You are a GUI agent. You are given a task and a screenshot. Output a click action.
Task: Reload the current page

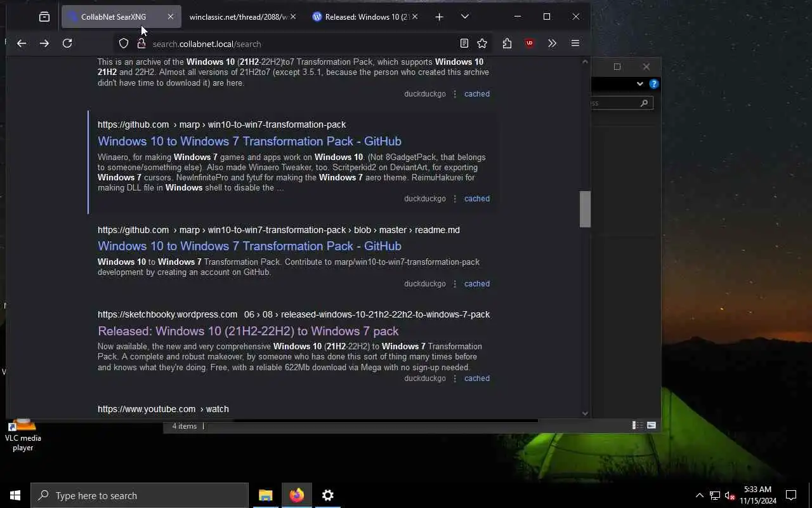[67, 43]
